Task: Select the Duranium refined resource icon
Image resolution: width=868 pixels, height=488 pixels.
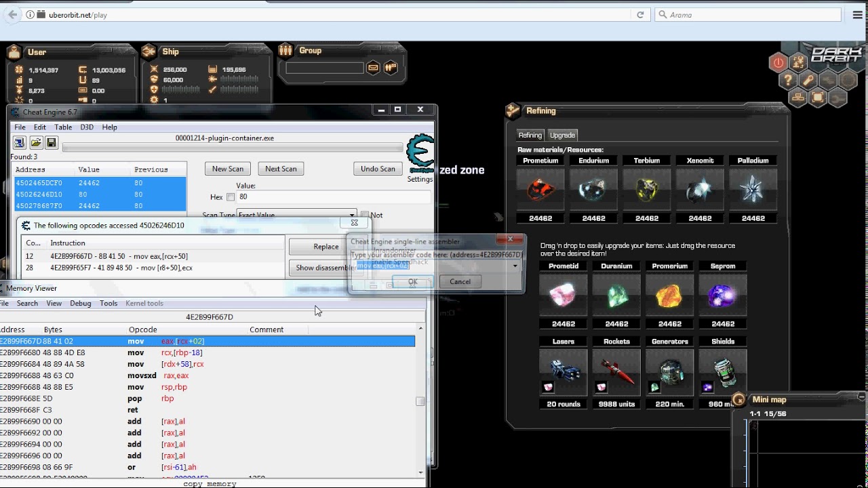Action: (x=616, y=296)
